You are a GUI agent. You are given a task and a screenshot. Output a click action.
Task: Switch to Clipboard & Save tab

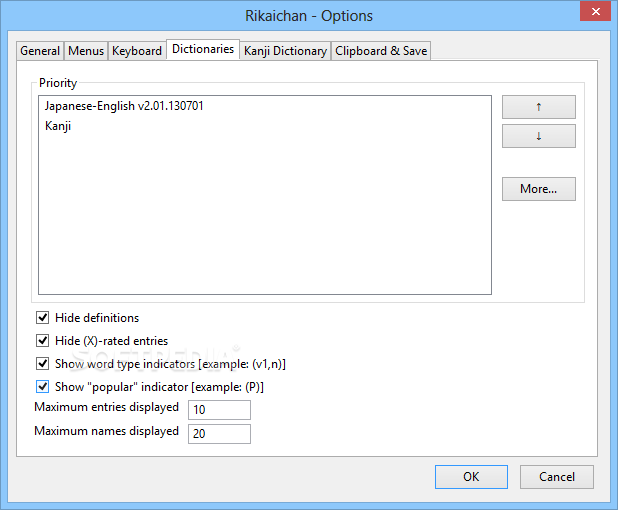click(x=381, y=51)
